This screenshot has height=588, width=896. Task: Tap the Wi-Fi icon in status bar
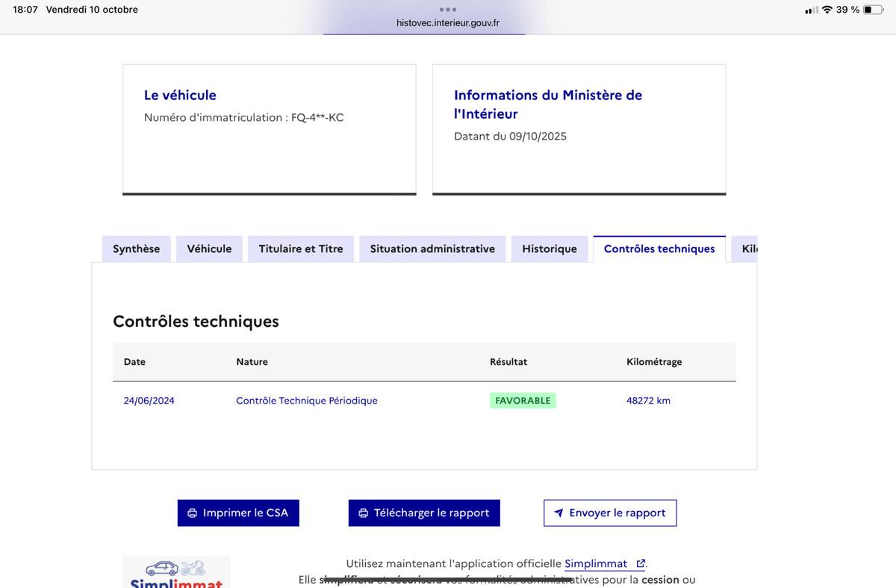(x=827, y=10)
